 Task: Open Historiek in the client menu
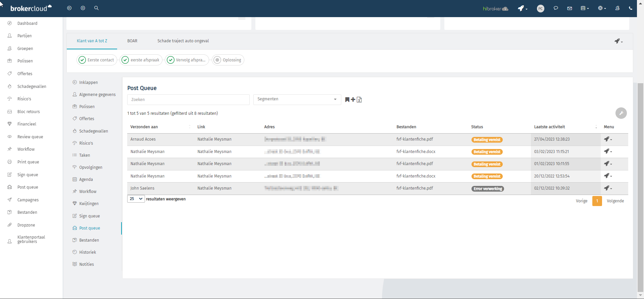88,252
